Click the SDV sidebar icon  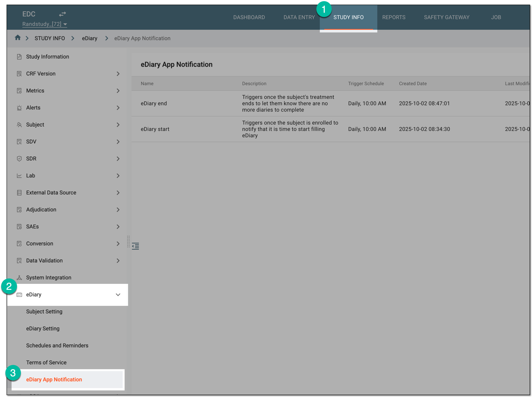19,142
